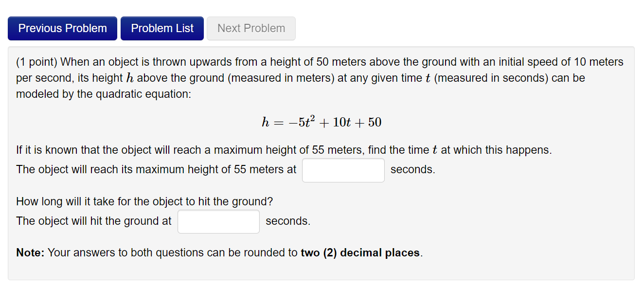Click the seconds label beside first answer box
The image size is (644, 289).
click(x=413, y=169)
